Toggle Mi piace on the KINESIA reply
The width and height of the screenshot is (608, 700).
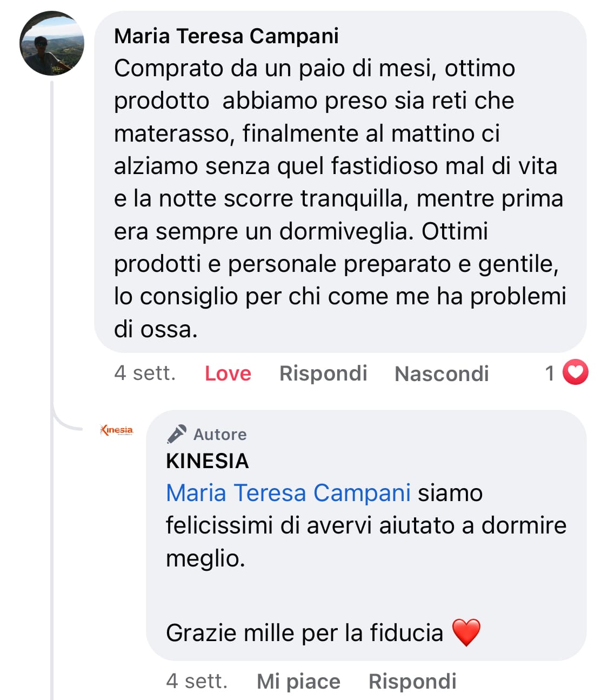[298, 682]
